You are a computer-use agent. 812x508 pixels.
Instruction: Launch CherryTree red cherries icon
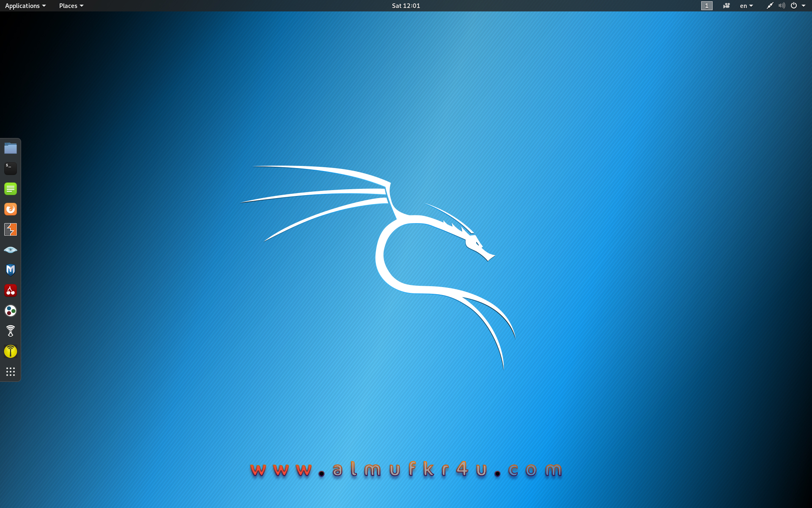point(11,290)
